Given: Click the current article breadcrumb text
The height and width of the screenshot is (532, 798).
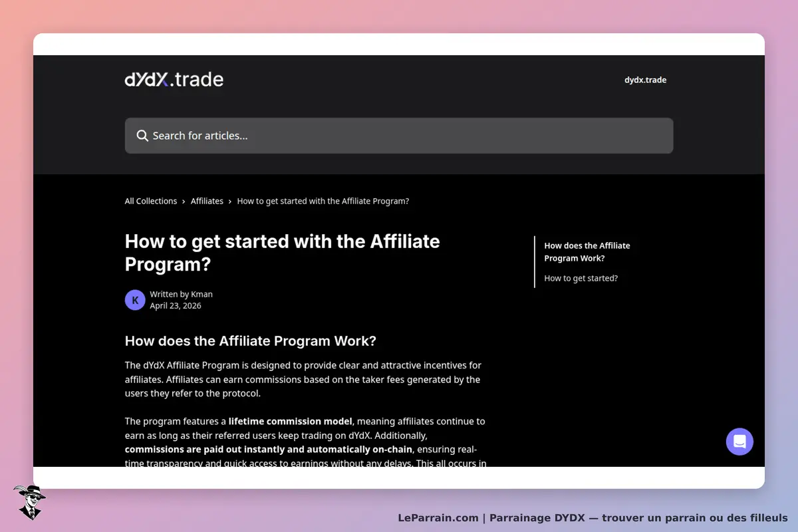Looking at the screenshot, I should click(x=323, y=201).
